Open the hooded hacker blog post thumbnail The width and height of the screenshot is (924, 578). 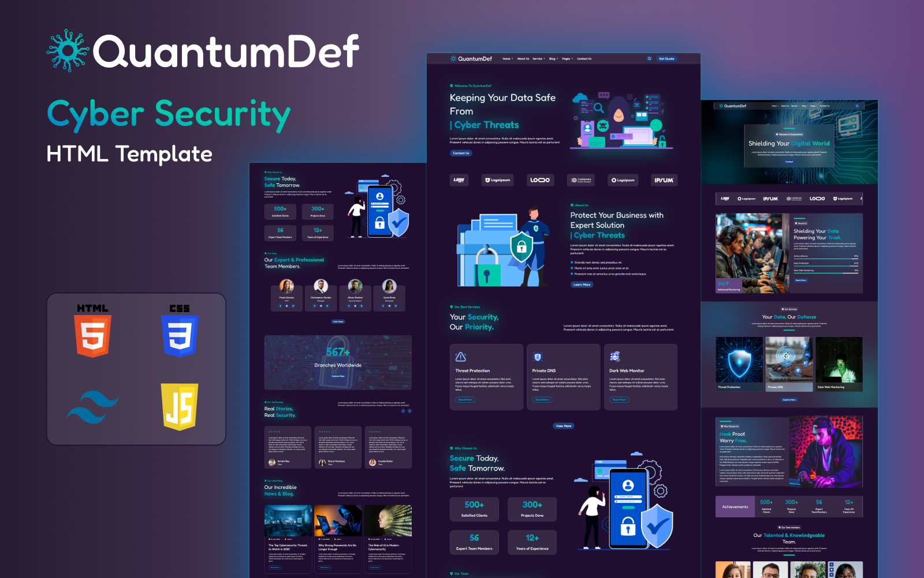(338, 520)
